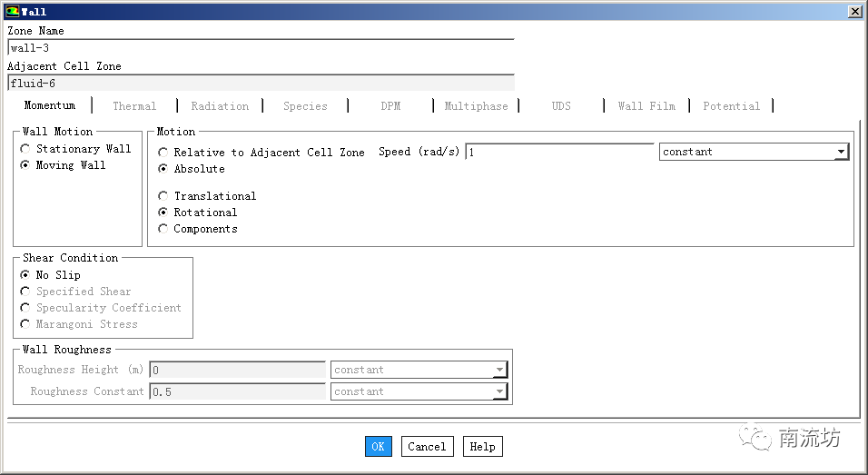
Task: Click the Speed (rad/s) input field
Action: (x=559, y=152)
